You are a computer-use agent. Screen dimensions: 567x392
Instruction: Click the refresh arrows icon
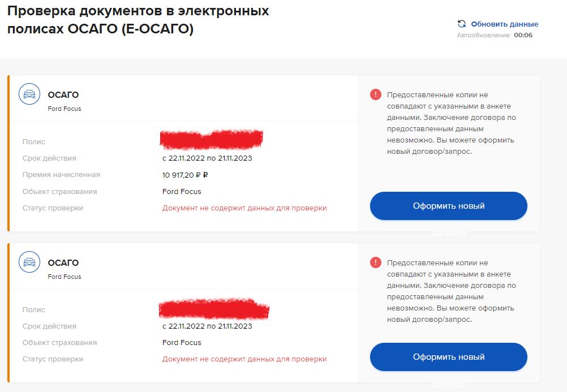(x=462, y=24)
